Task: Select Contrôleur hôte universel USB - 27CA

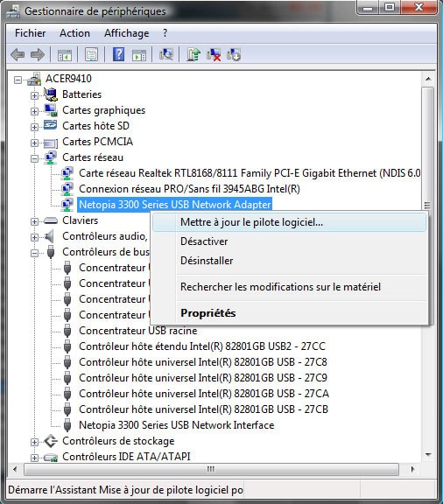Action: point(204,394)
